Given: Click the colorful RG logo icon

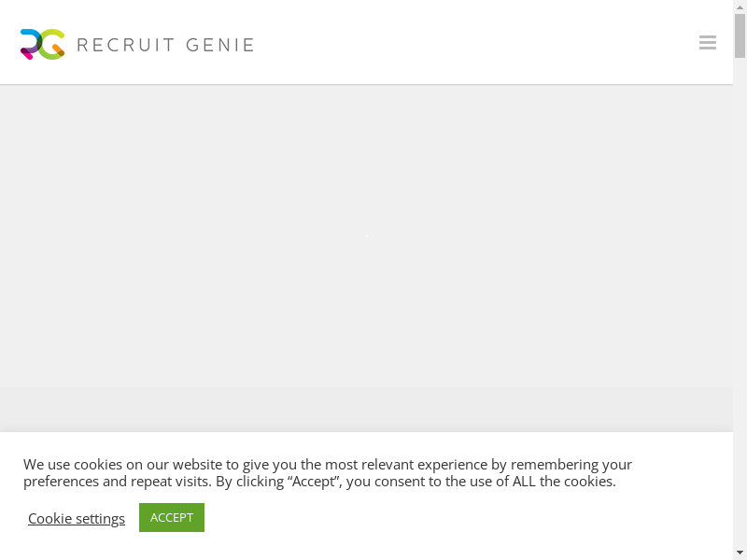Looking at the screenshot, I should point(43,44).
